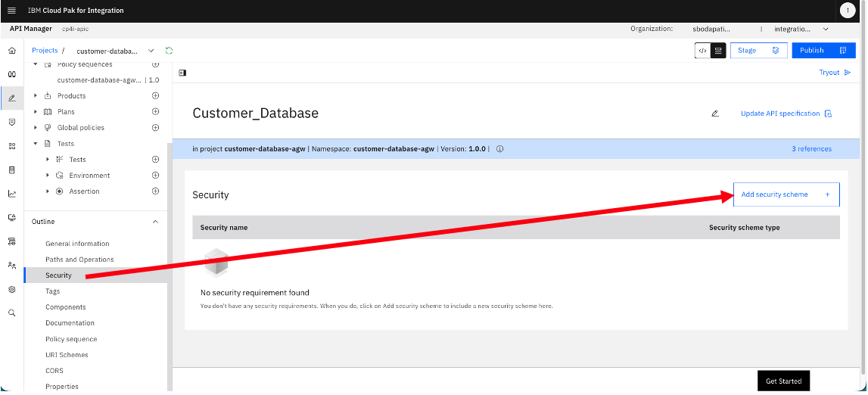Open the 3 references link
This screenshot has height=395, width=868.
coord(811,149)
